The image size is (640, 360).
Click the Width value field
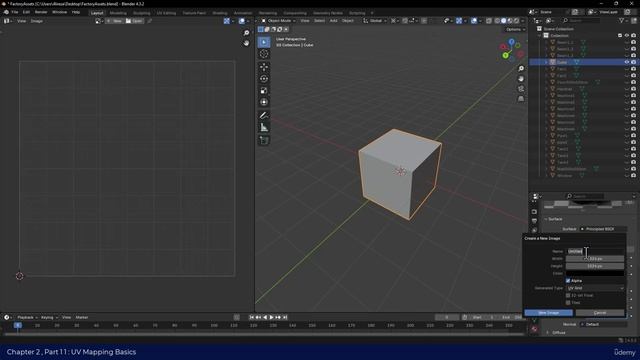[595, 259]
